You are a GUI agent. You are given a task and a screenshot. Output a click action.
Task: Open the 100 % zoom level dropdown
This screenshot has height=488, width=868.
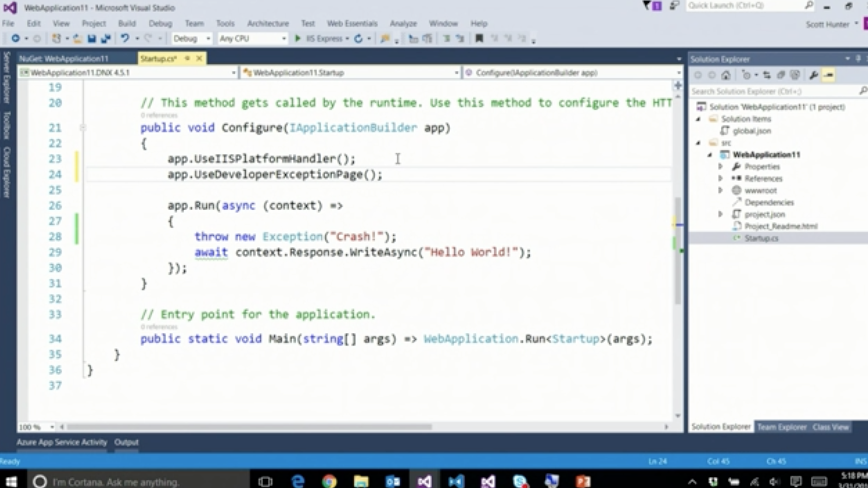(36, 427)
